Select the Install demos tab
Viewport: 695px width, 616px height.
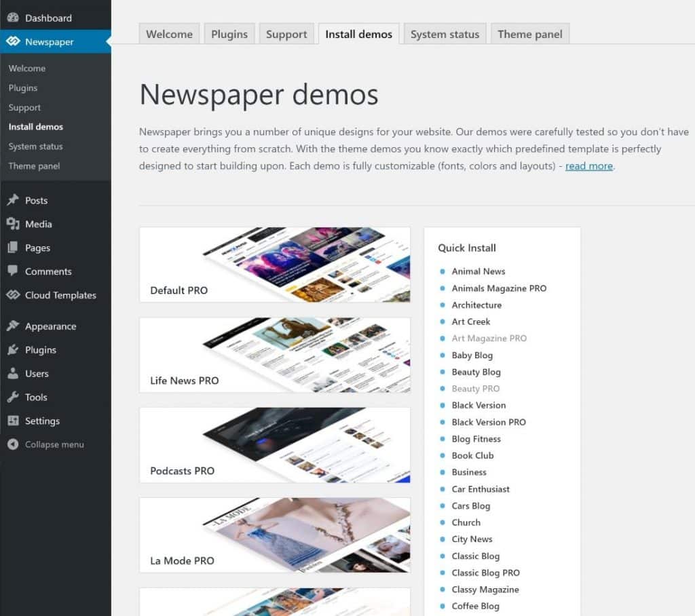(358, 34)
